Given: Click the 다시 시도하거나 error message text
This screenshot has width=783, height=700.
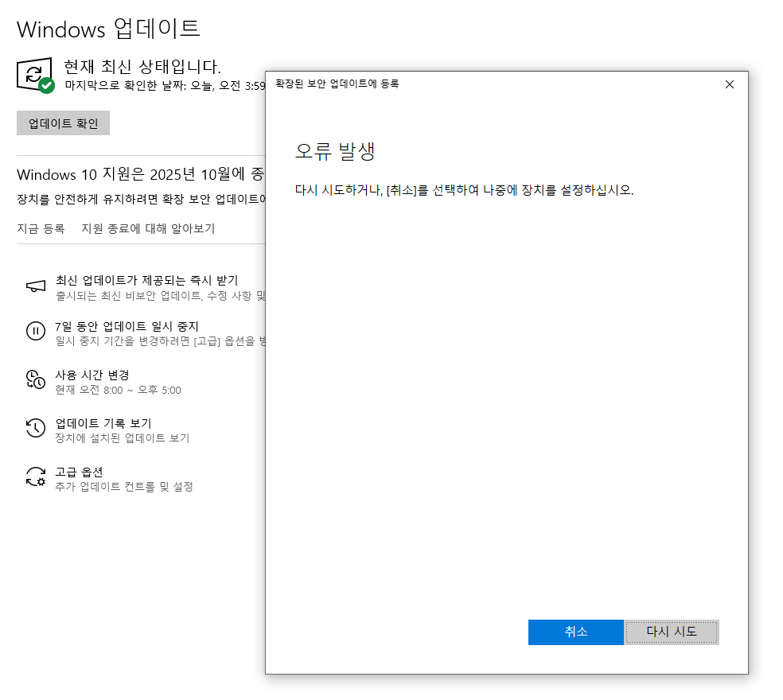Looking at the screenshot, I should coord(465,190).
